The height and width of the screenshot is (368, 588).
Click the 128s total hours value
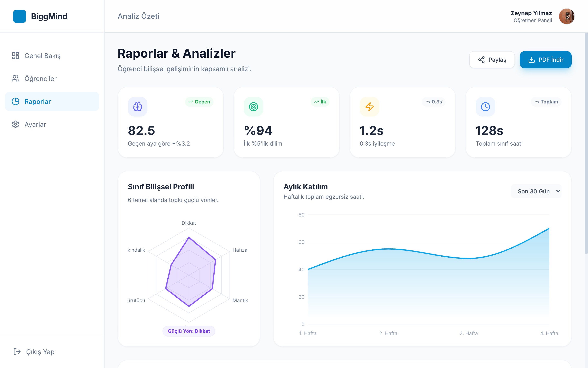489,130
